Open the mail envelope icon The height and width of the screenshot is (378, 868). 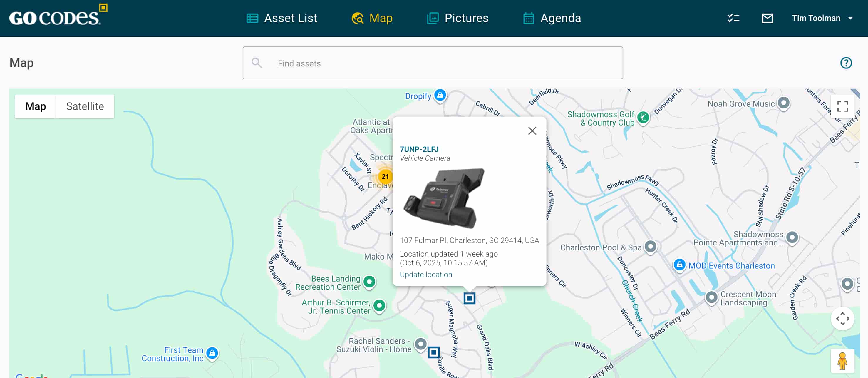(767, 18)
